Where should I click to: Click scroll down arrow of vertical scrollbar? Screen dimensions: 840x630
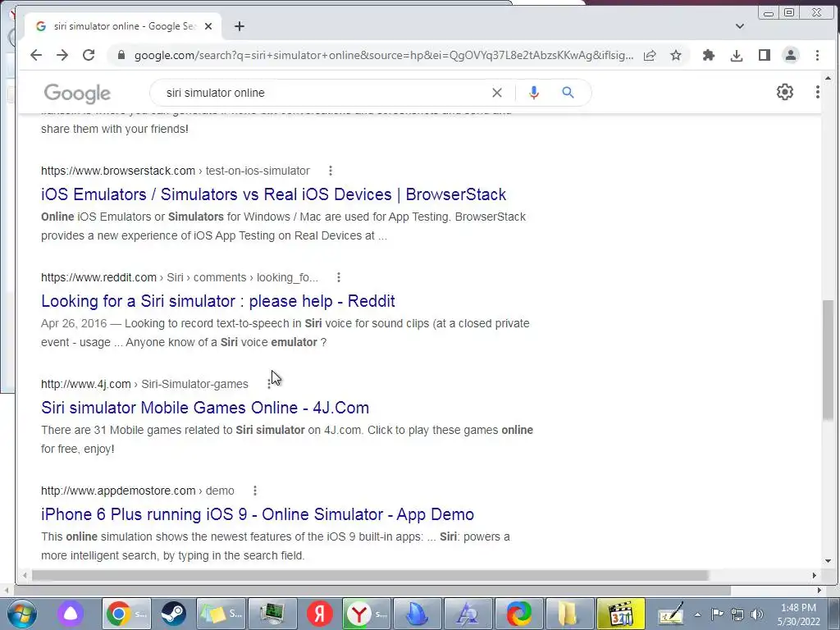829,561
